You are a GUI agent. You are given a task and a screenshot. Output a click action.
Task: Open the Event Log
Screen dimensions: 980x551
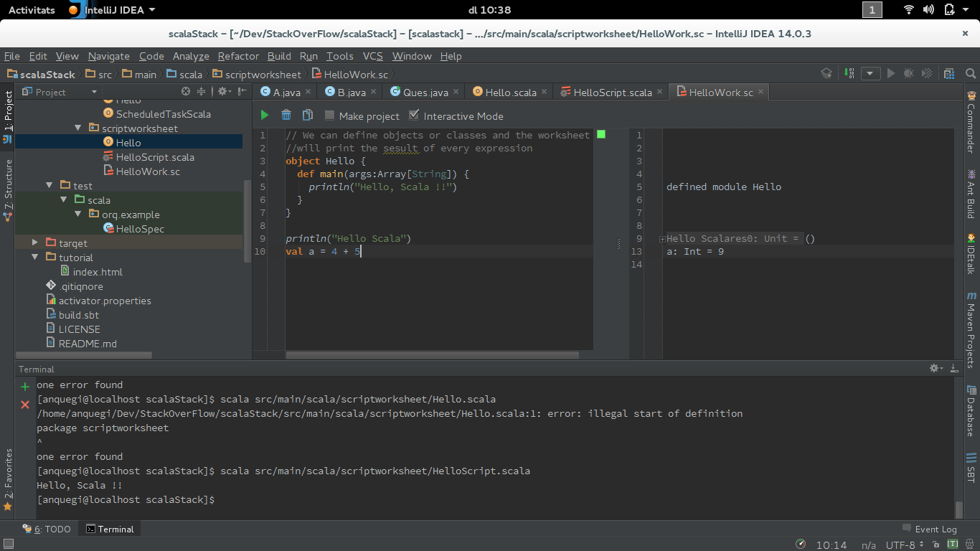click(930, 529)
